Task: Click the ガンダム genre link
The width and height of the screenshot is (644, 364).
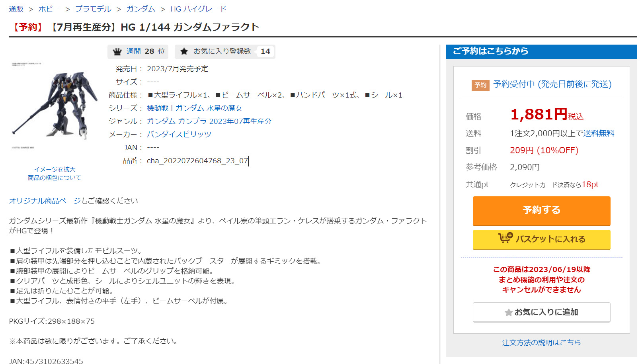Action: pyautogui.click(x=161, y=121)
